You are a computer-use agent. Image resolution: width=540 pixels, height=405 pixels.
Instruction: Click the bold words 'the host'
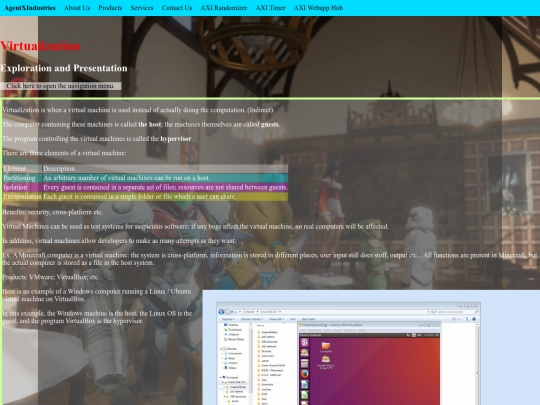coord(149,124)
